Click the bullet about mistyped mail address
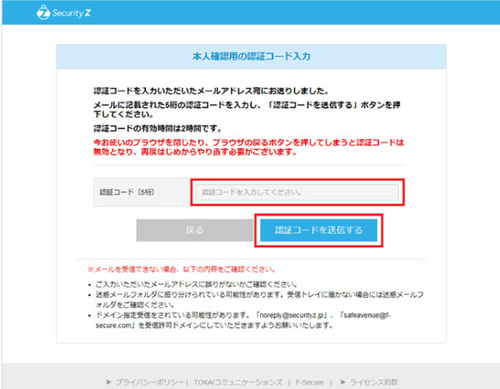This screenshot has height=389, width=500. point(196,284)
